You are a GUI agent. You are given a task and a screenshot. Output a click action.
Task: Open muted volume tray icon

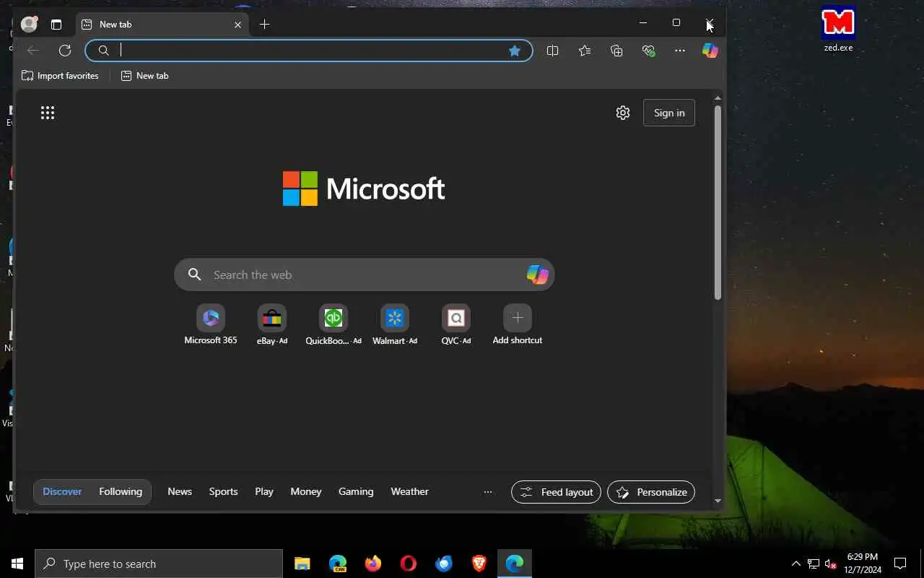(x=830, y=564)
